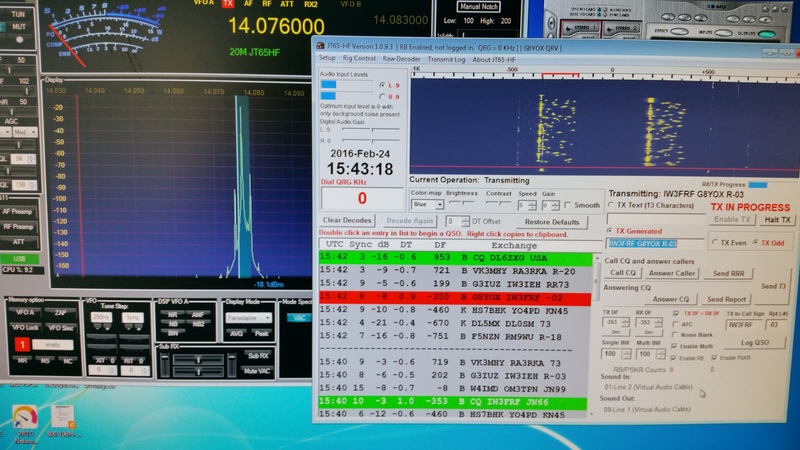Select the CQ IW3FRF JN66 decode row

tap(453, 402)
